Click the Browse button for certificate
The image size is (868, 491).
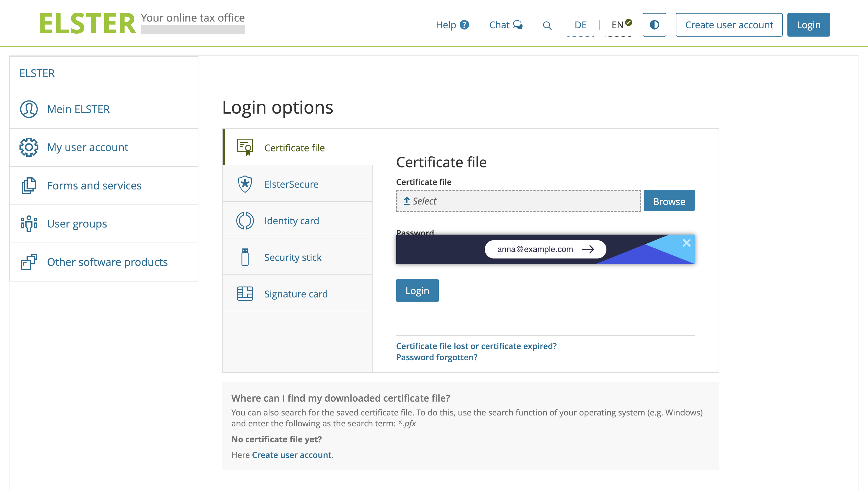pos(669,201)
